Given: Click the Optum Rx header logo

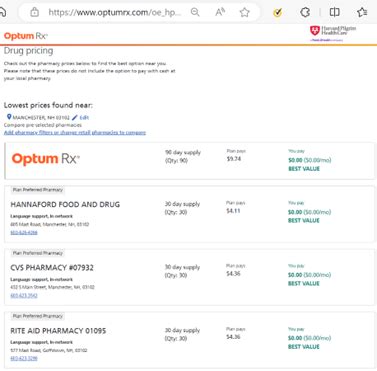Looking at the screenshot, I should coord(26,36).
